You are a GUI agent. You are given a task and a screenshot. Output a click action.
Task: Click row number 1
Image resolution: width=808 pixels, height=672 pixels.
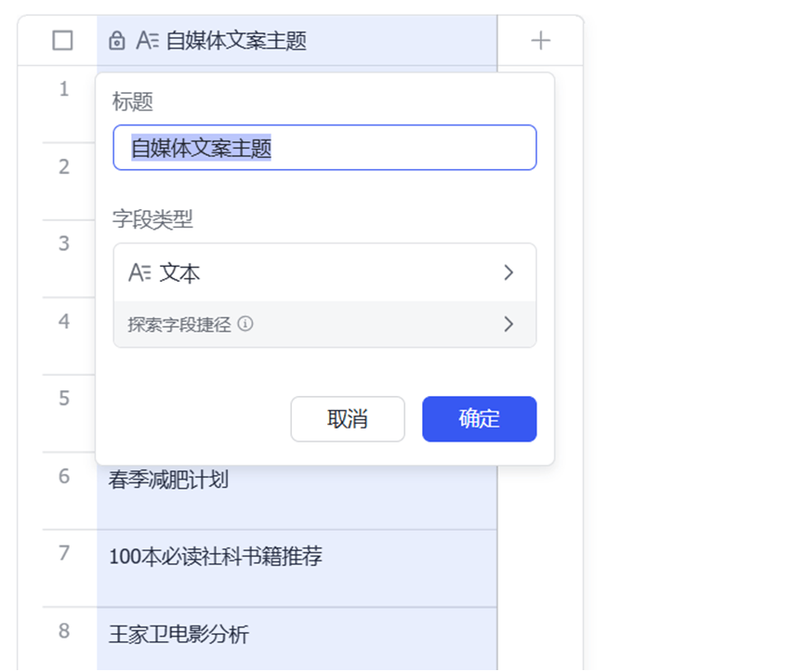coord(64,89)
